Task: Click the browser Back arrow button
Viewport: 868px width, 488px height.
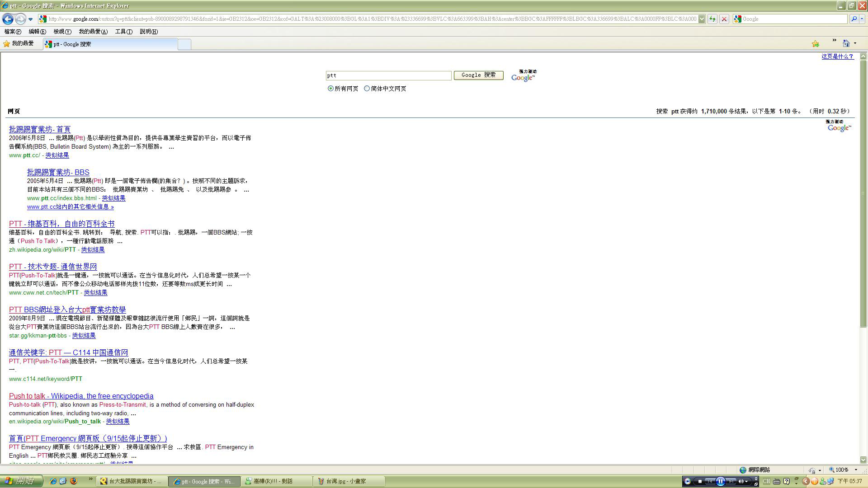Action: coord(8,19)
